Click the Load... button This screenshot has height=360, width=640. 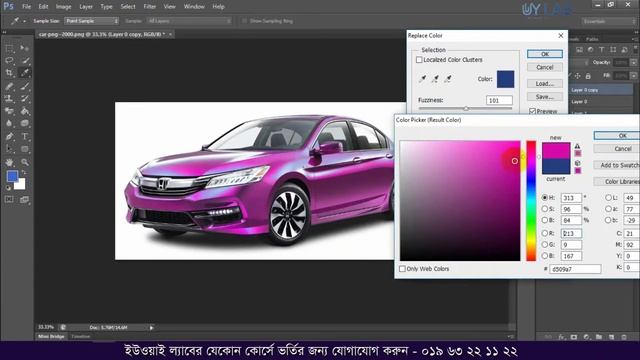point(545,84)
